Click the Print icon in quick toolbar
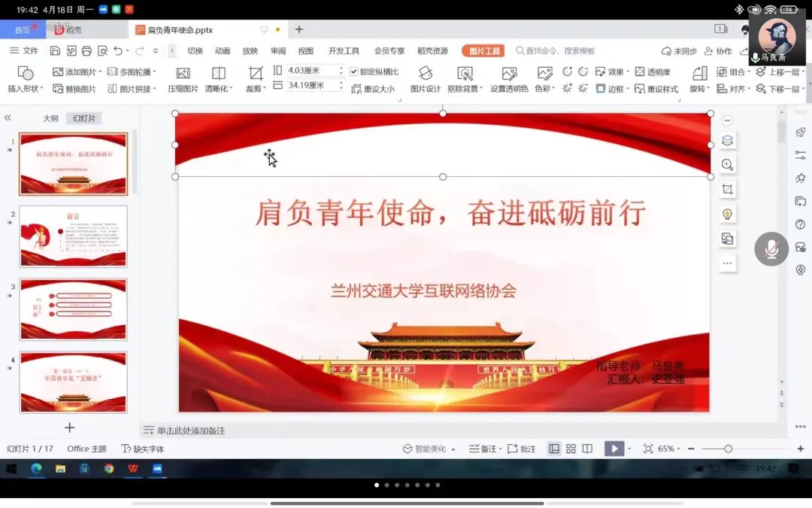 click(86, 51)
